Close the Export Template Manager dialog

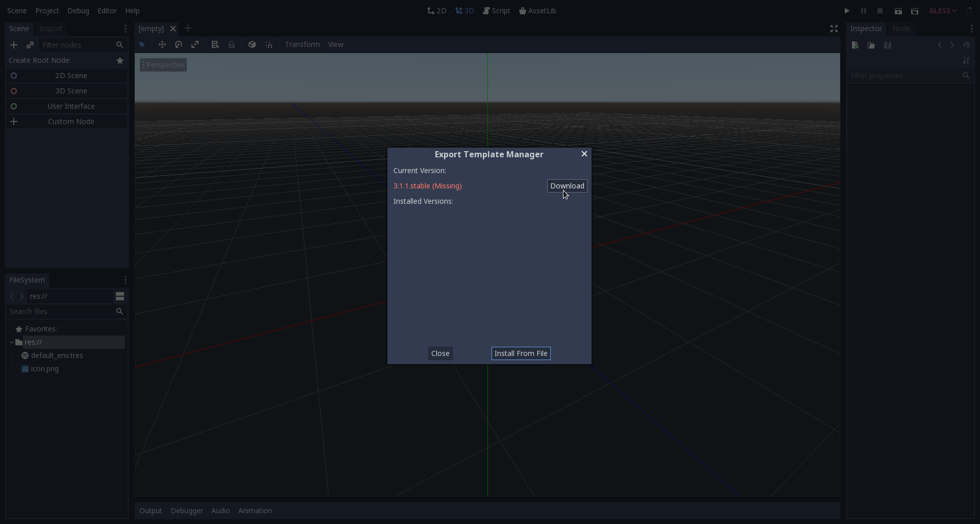tap(440, 353)
